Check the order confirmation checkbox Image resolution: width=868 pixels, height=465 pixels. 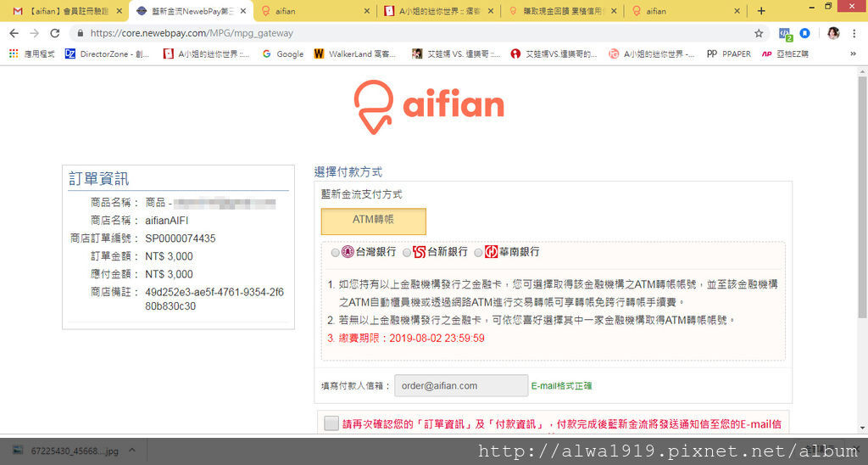coord(331,423)
